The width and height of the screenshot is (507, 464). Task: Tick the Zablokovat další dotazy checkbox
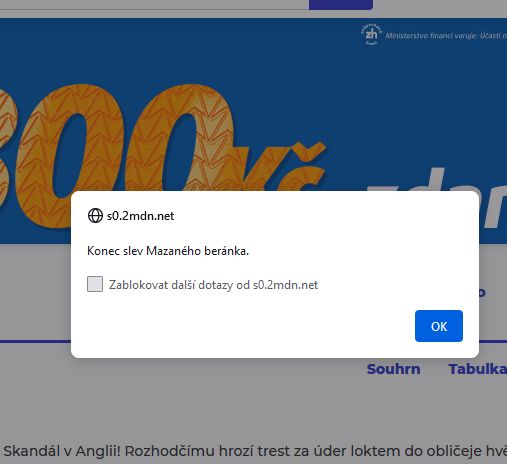pyautogui.click(x=95, y=284)
